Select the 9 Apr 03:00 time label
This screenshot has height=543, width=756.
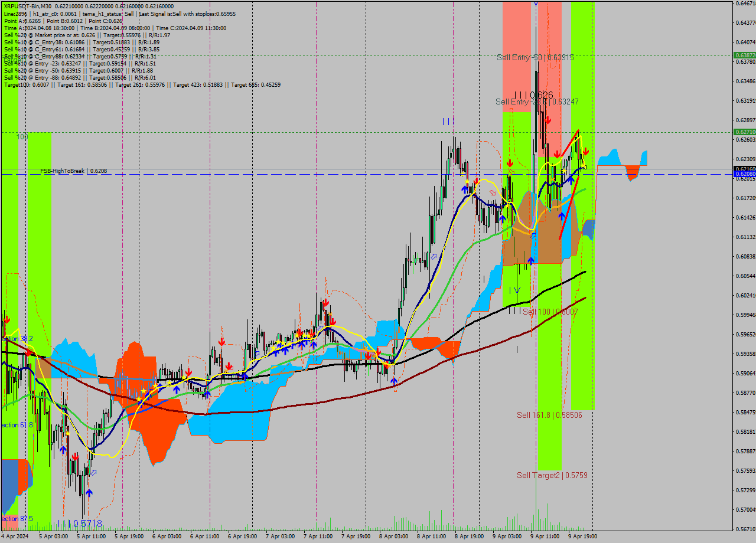[507, 537]
